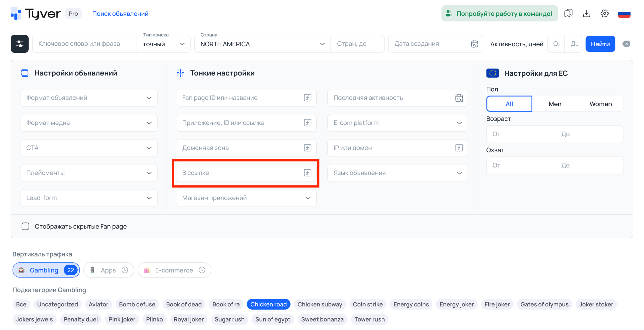The height and width of the screenshot is (330, 644).
Task: Click function icon in Fan page ID field
Action: [308, 98]
